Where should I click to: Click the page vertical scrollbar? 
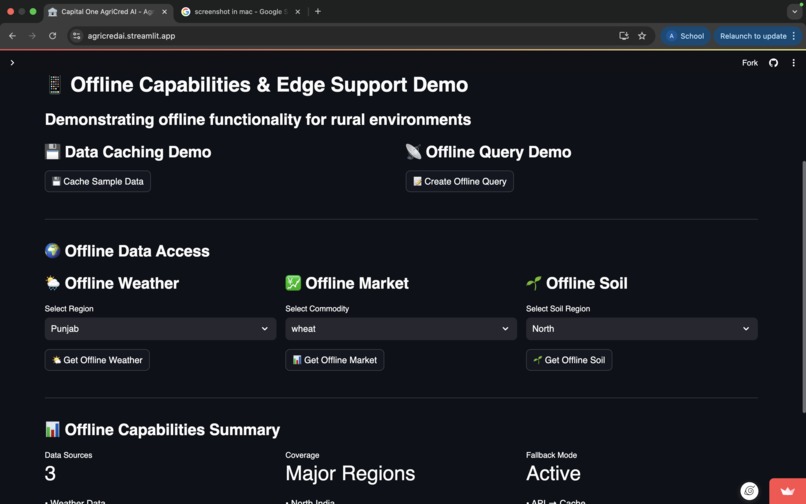tap(803, 286)
